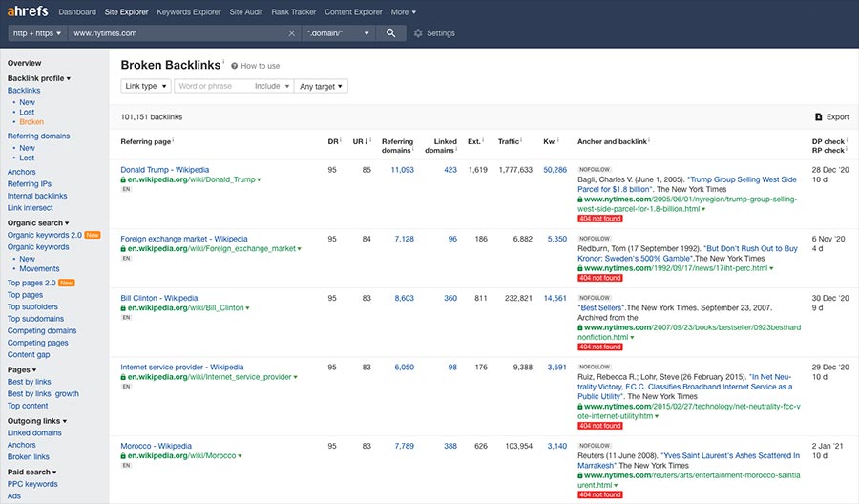The height and width of the screenshot is (504, 859).
Task: Go to Site Audit
Action: pos(246,12)
